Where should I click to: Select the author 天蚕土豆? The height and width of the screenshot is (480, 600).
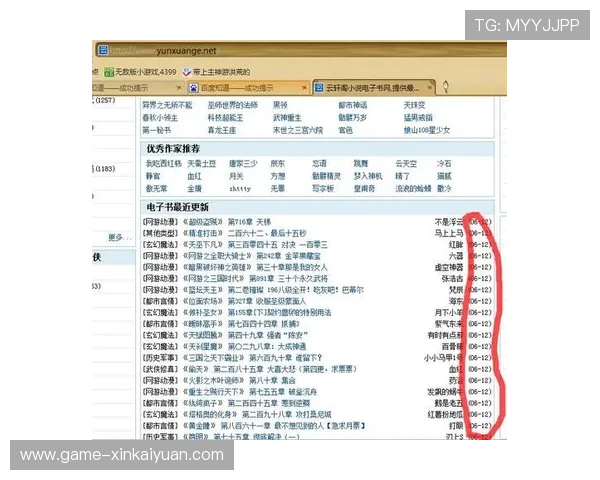(x=202, y=164)
